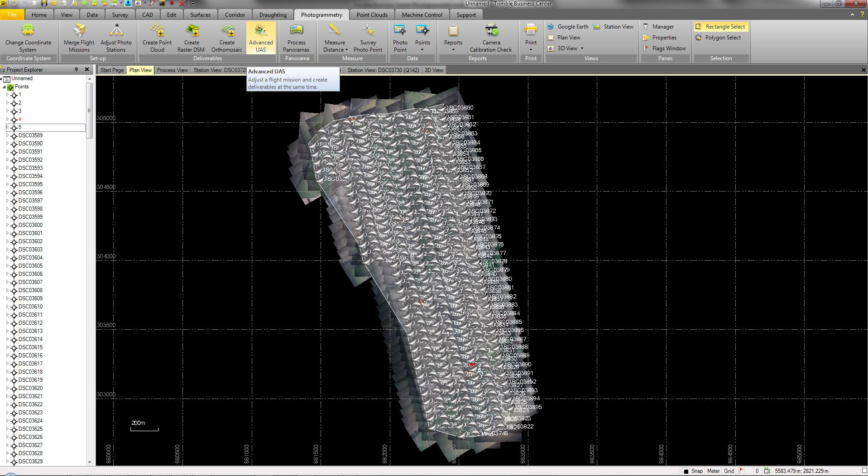
Task: Click the Project Explorer scrollbar thumb
Action: point(89,111)
